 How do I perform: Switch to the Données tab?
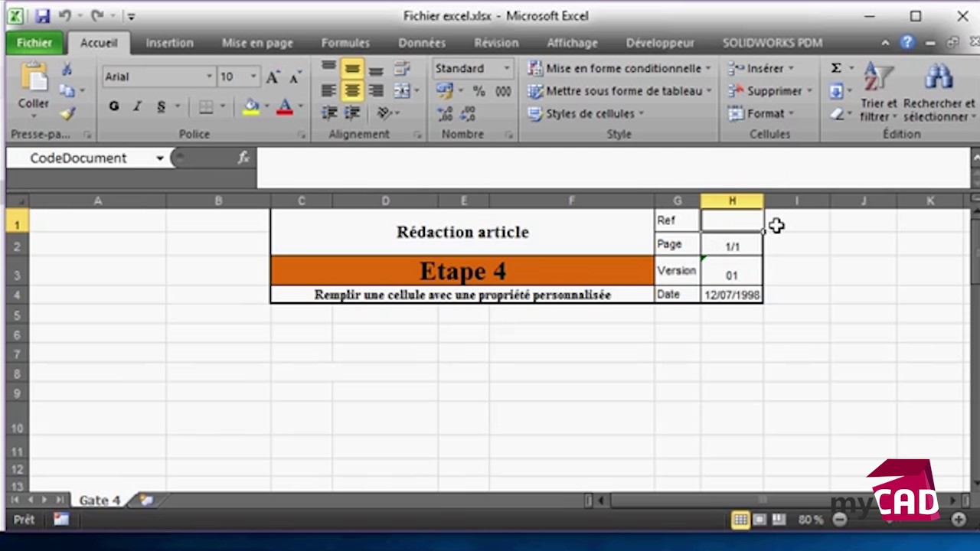pyautogui.click(x=422, y=43)
